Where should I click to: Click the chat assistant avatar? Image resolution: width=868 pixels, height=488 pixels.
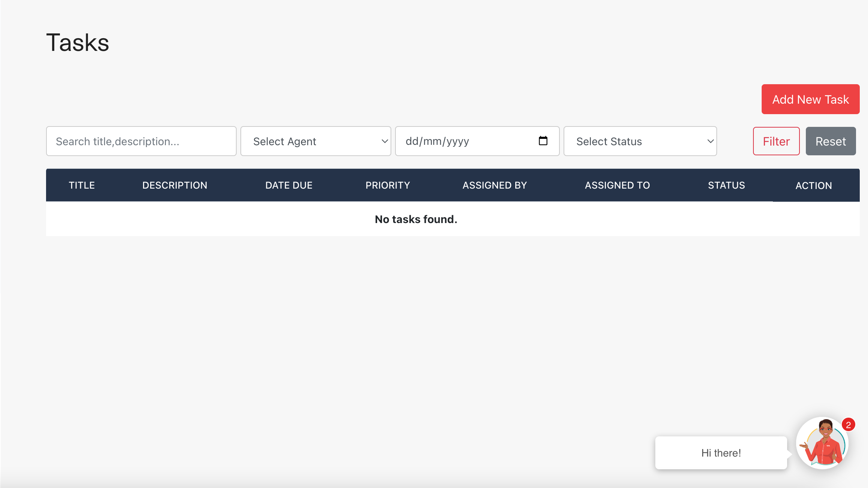coord(823,443)
